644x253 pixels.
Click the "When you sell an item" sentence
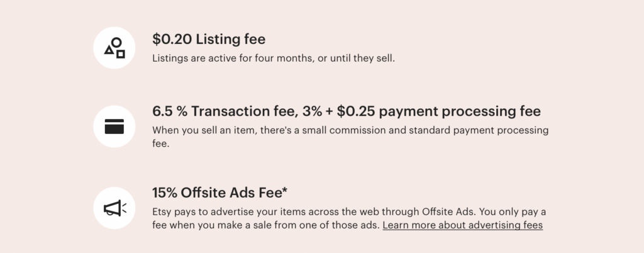[350, 137]
